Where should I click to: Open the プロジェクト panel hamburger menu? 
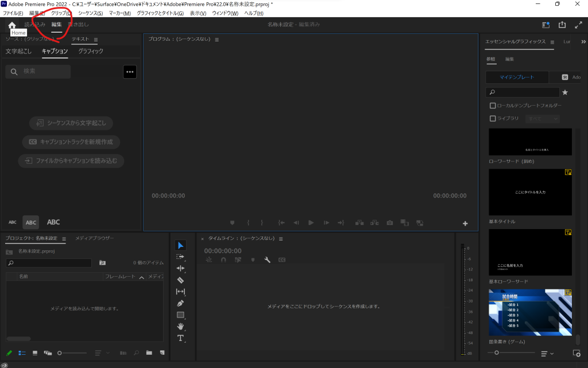tap(64, 239)
